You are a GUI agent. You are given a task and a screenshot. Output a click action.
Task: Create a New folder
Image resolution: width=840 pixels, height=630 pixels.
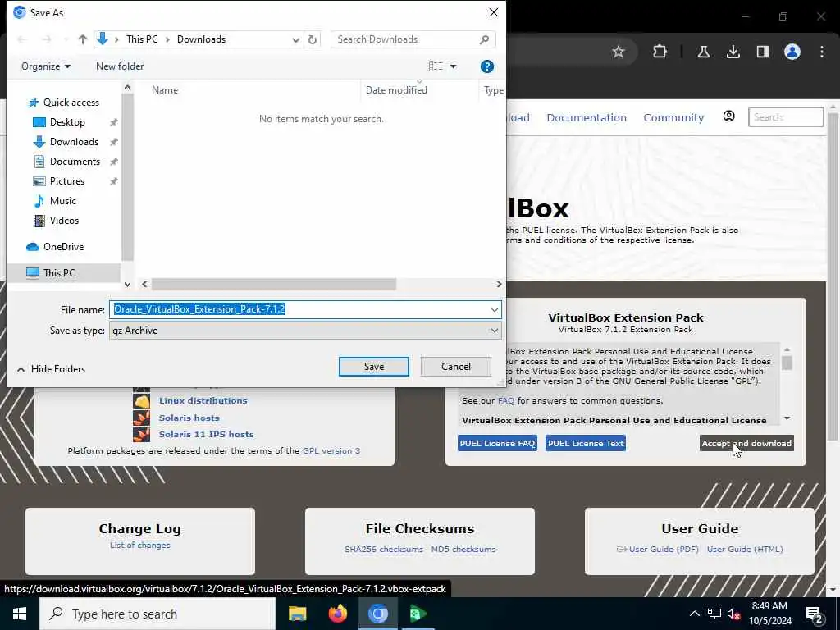tap(120, 66)
